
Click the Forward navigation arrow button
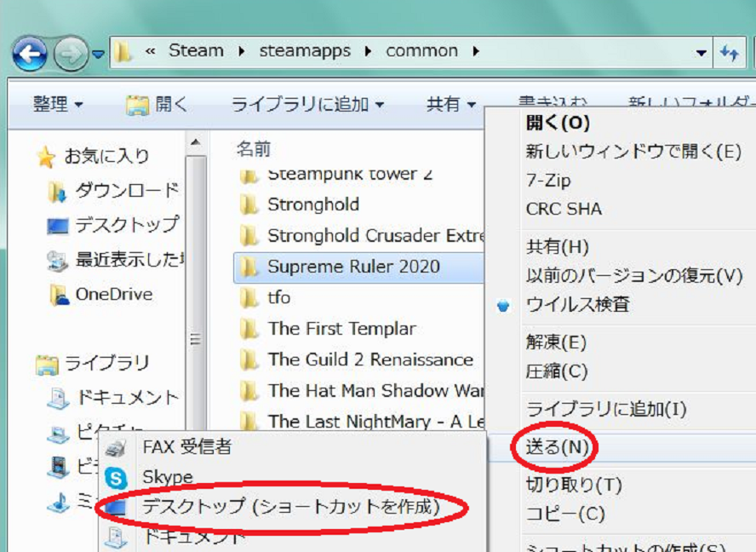(71, 55)
